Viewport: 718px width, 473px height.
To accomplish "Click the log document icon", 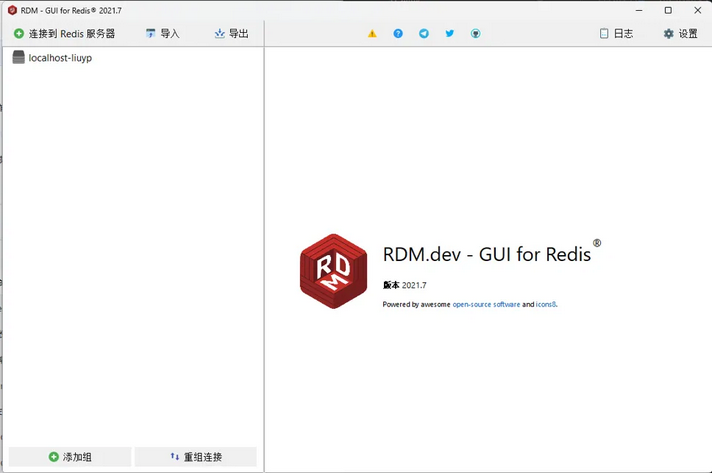I will click(604, 33).
